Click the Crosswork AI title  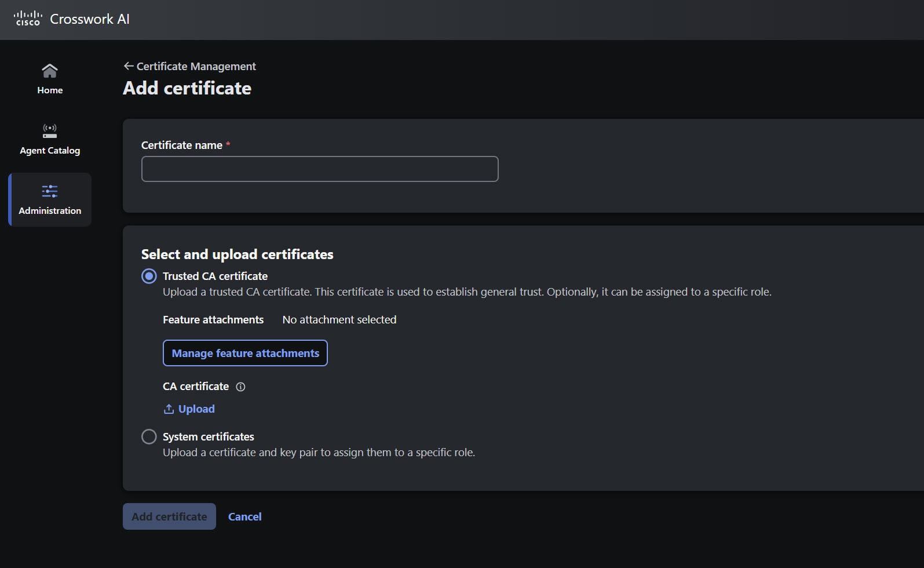[90, 19]
